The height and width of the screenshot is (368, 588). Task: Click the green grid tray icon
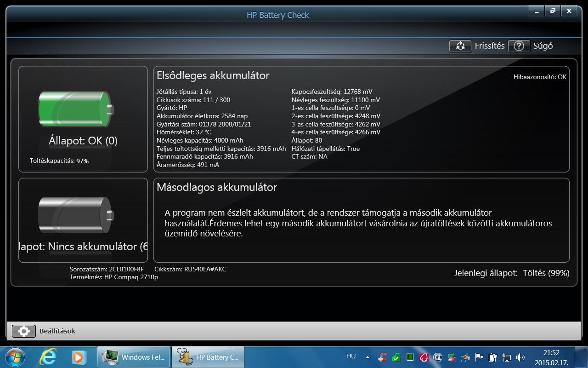point(410,357)
